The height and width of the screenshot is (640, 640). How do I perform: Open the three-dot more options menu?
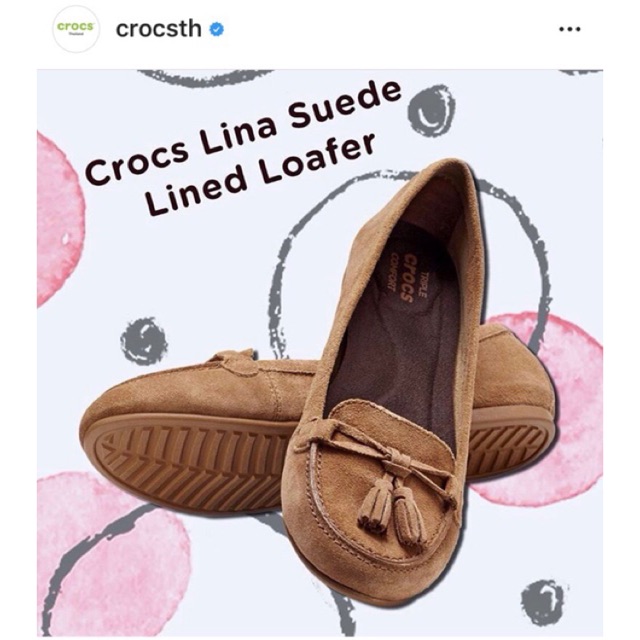570,29
